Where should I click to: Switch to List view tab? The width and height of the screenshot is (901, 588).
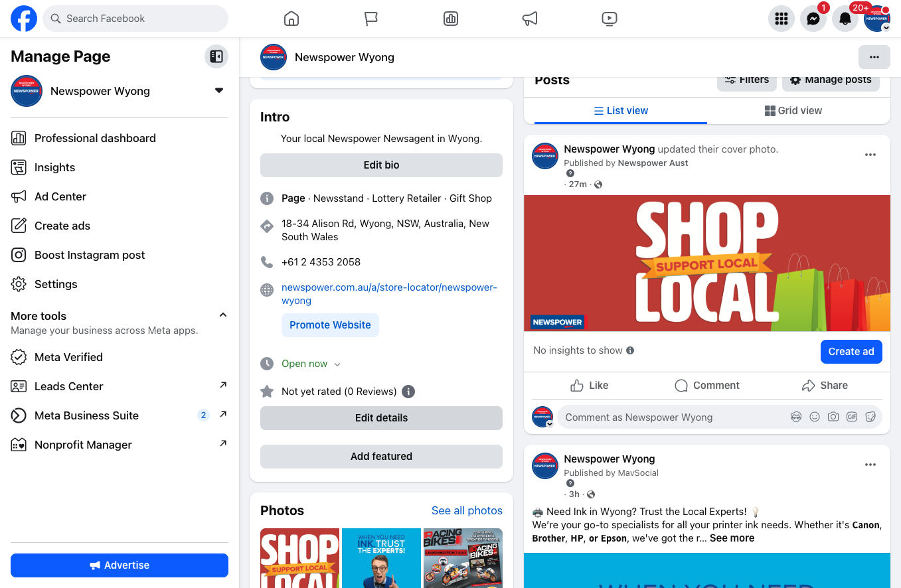click(621, 111)
